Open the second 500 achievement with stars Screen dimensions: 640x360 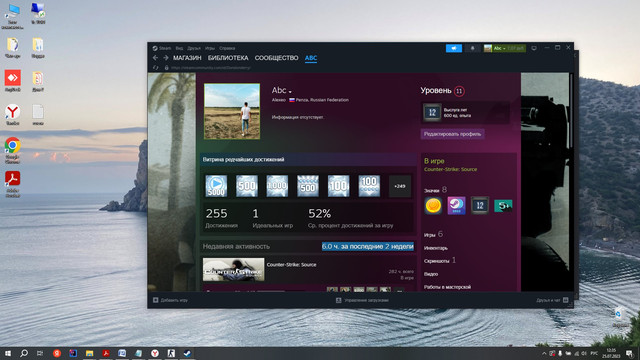[x=308, y=186]
